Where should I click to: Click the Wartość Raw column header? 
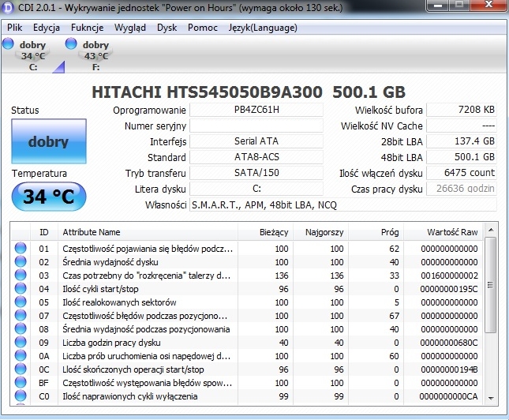pos(443,232)
